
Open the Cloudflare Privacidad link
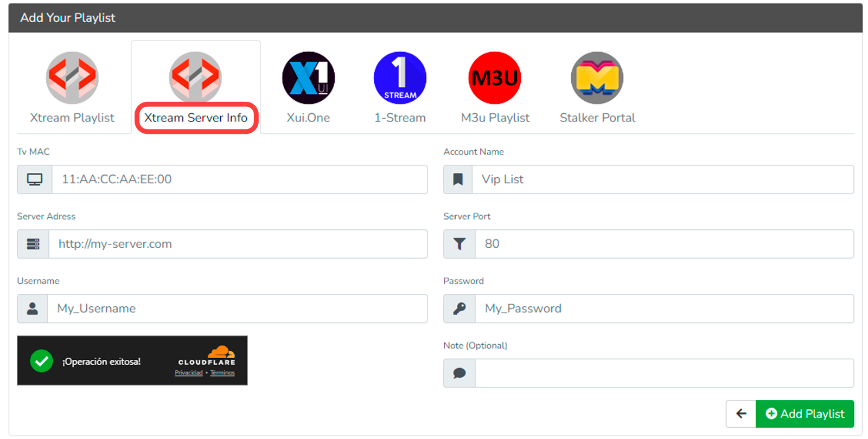(189, 373)
